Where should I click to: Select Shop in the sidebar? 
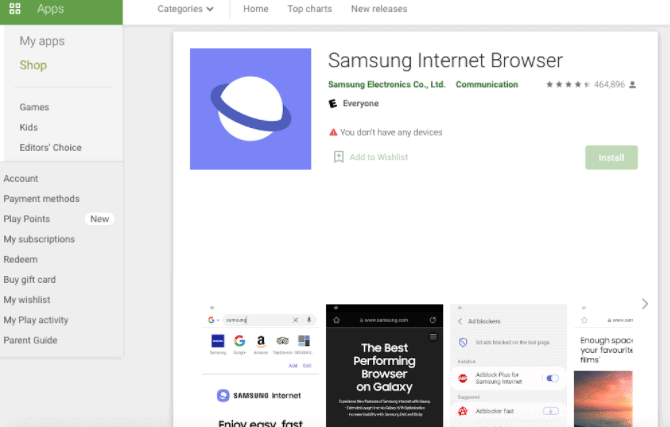(33, 65)
